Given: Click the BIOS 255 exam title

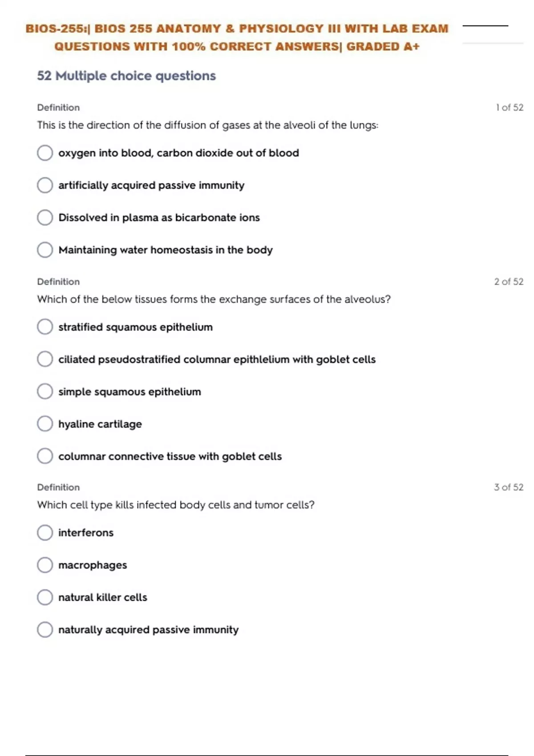Looking at the screenshot, I should (237, 37).
